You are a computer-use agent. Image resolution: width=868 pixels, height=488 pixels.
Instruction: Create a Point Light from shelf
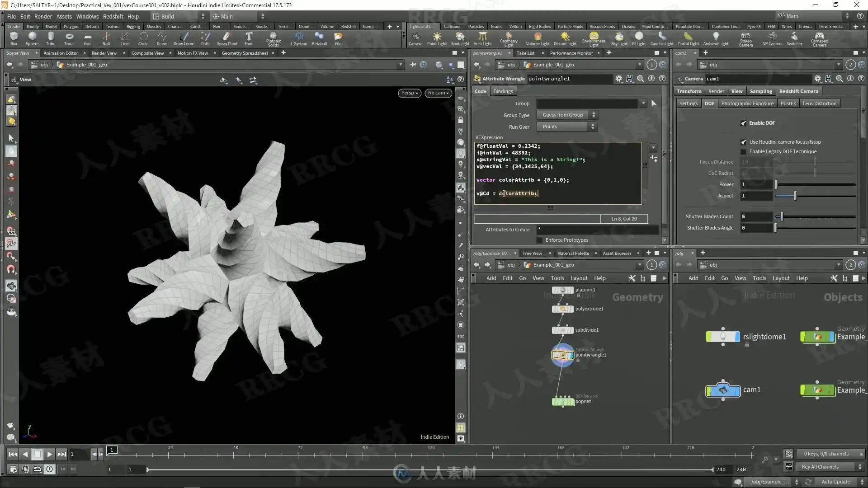[x=437, y=39]
